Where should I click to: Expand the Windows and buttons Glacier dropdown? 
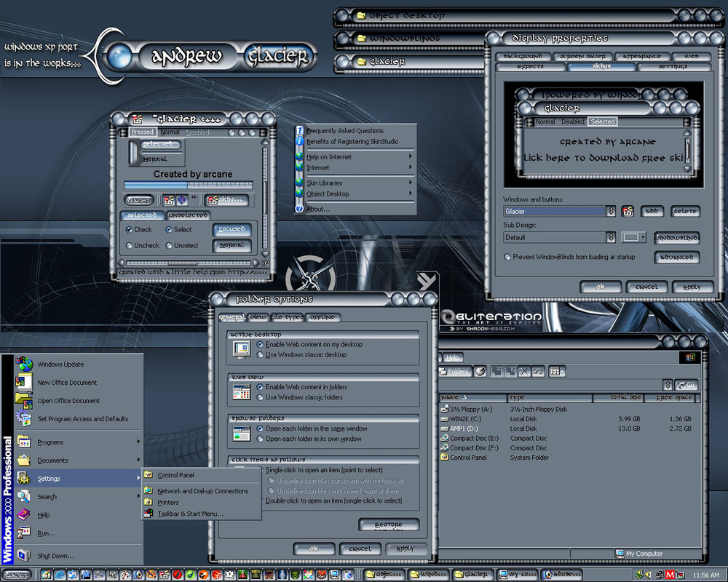[x=610, y=212]
